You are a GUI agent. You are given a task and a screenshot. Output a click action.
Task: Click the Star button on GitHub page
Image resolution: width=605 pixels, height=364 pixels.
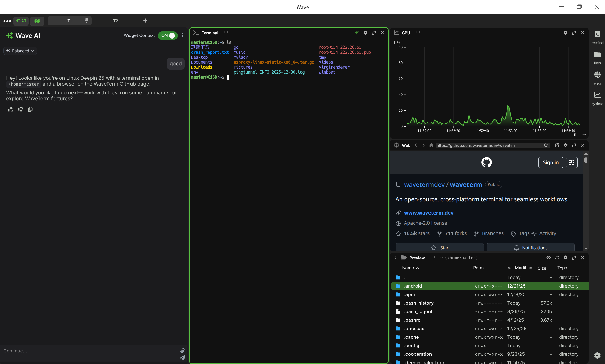click(x=439, y=247)
